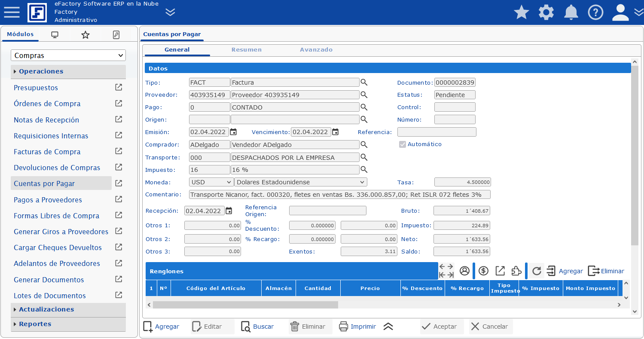Select the Módulos sidebar tab
The image size is (644, 339).
pyautogui.click(x=20, y=34)
